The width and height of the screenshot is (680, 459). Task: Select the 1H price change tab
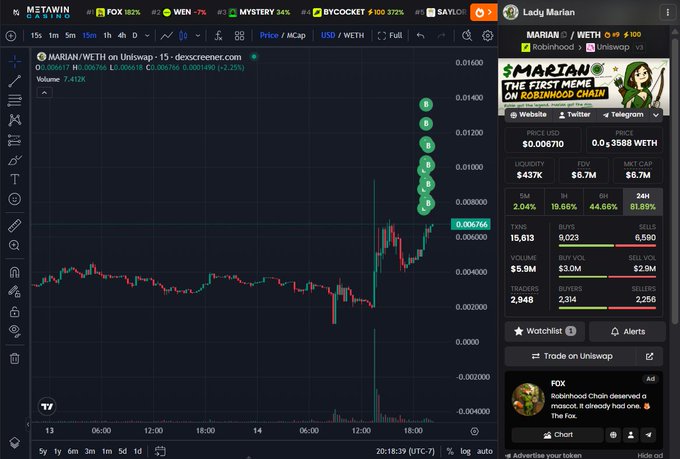564,202
